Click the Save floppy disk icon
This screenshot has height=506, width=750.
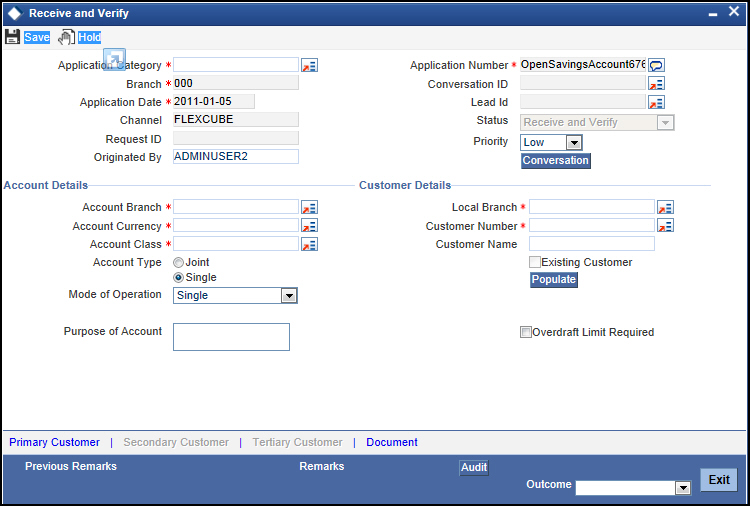click(12, 37)
